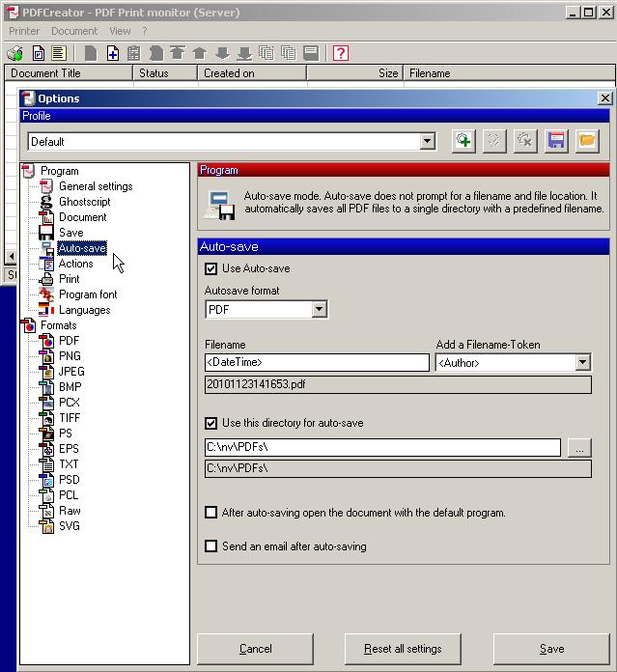
Task: Toggle Use this directory for auto-save
Action: pyautogui.click(x=211, y=423)
